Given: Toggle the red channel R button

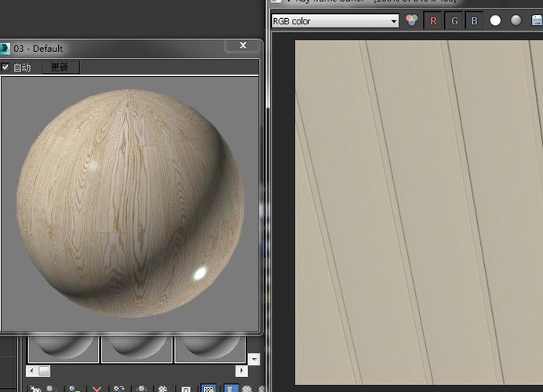Looking at the screenshot, I should click(433, 20).
